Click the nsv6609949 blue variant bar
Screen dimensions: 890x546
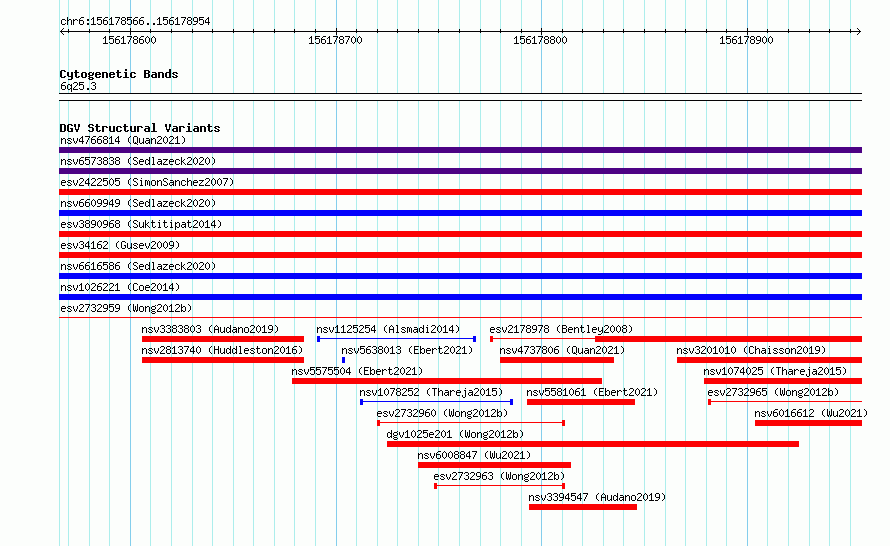[460, 213]
